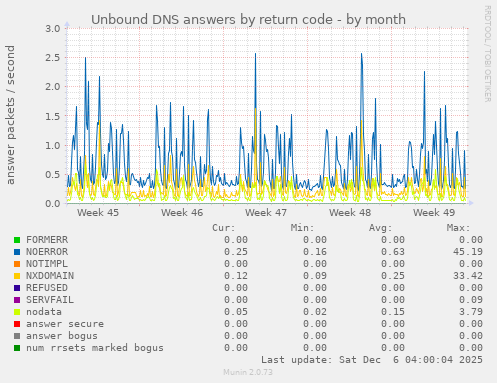Click the NXDOMAIN yellow legend swatch
The width and height of the screenshot is (497, 383).
coord(17,276)
